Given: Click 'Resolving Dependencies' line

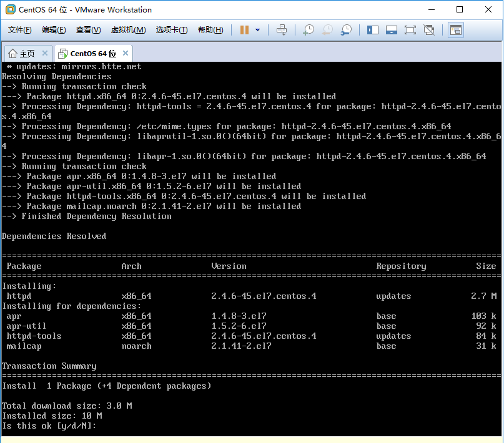Looking at the screenshot, I should [x=57, y=76].
